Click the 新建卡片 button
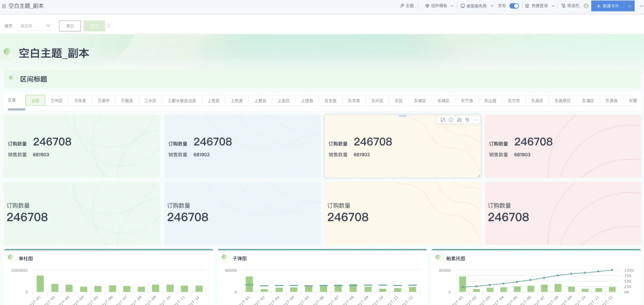Image resolution: width=644 pixels, height=305 pixels. pos(608,6)
